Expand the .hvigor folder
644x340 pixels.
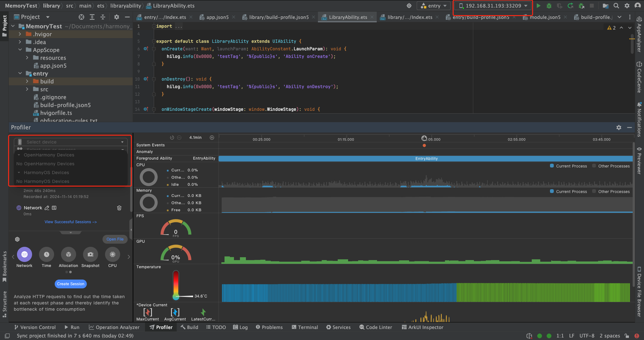coord(20,34)
